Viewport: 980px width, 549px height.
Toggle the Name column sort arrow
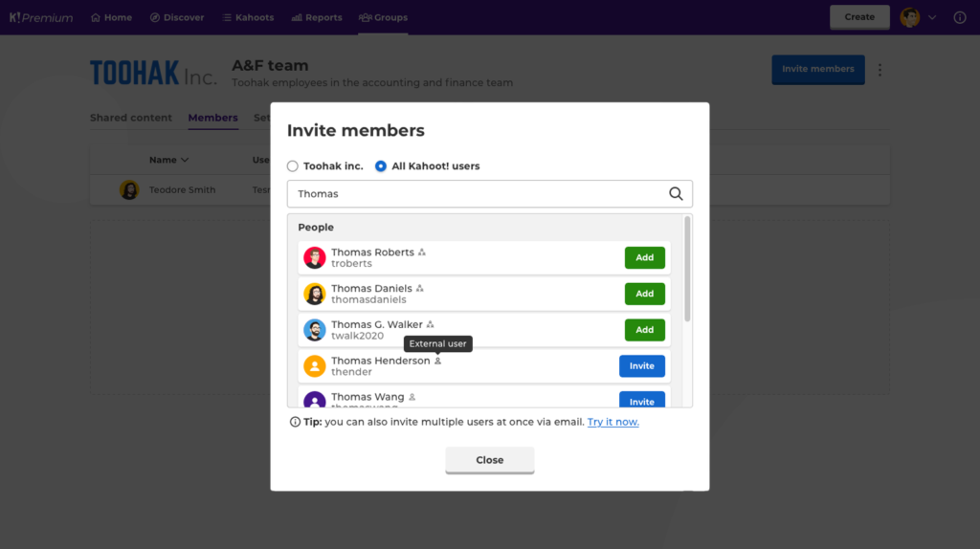coord(185,161)
